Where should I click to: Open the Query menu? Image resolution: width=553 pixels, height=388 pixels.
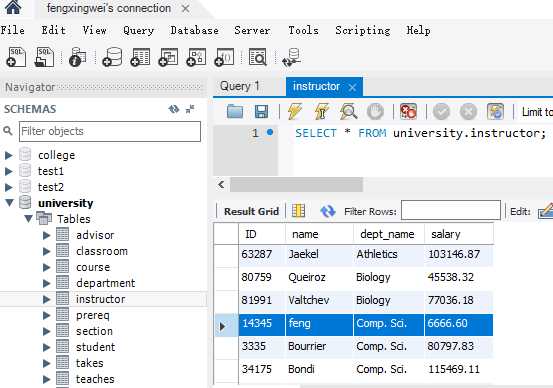tap(139, 30)
